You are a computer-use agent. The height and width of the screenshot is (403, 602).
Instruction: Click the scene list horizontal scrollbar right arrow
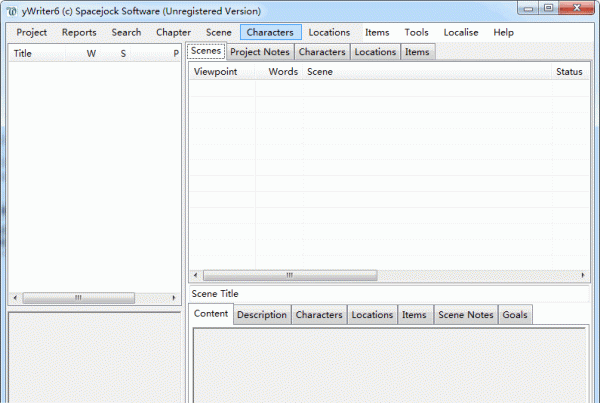click(x=582, y=275)
